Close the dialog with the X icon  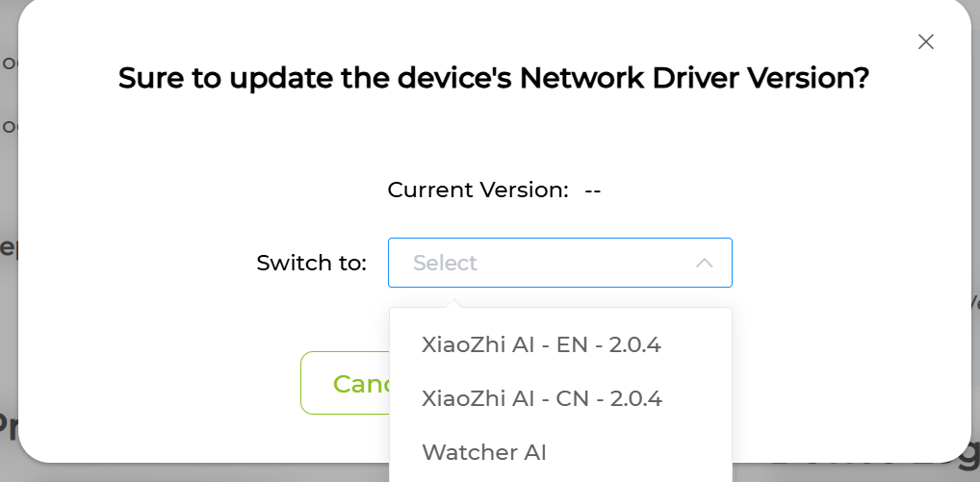click(x=926, y=41)
